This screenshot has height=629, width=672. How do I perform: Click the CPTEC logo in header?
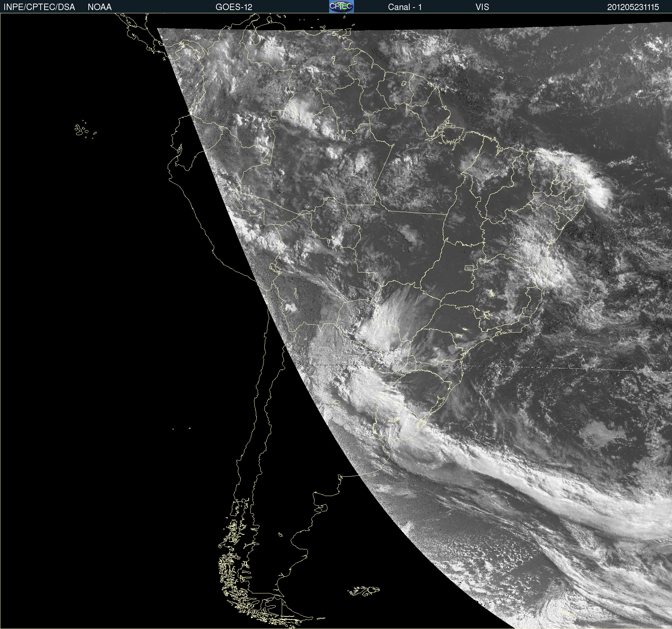pos(341,6)
